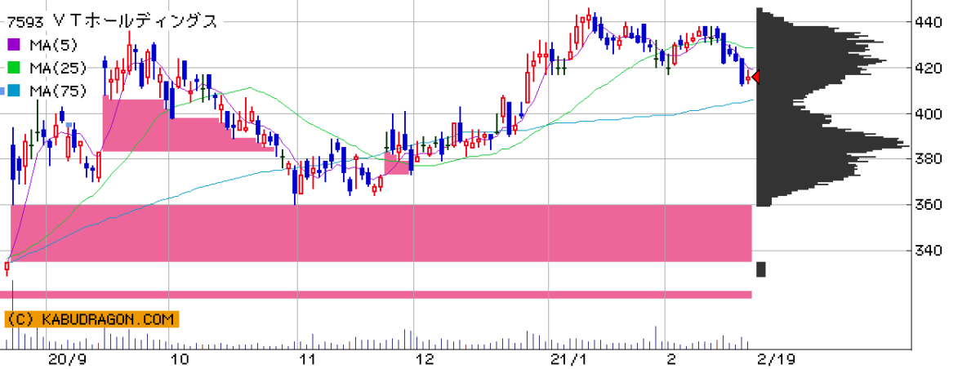Viewport: 980px width, 369px height.
Task: Click the 11 month axis label
Action: (x=307, y=358)
